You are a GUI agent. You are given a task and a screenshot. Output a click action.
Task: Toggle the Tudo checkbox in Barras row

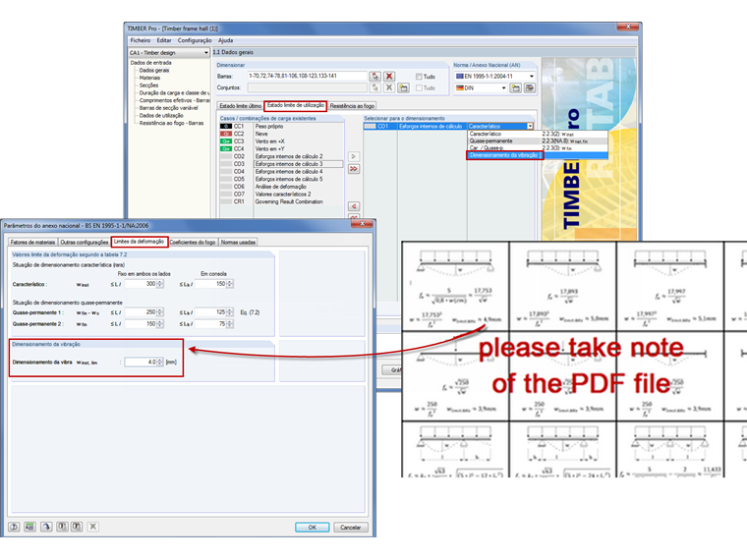(419, 77)
